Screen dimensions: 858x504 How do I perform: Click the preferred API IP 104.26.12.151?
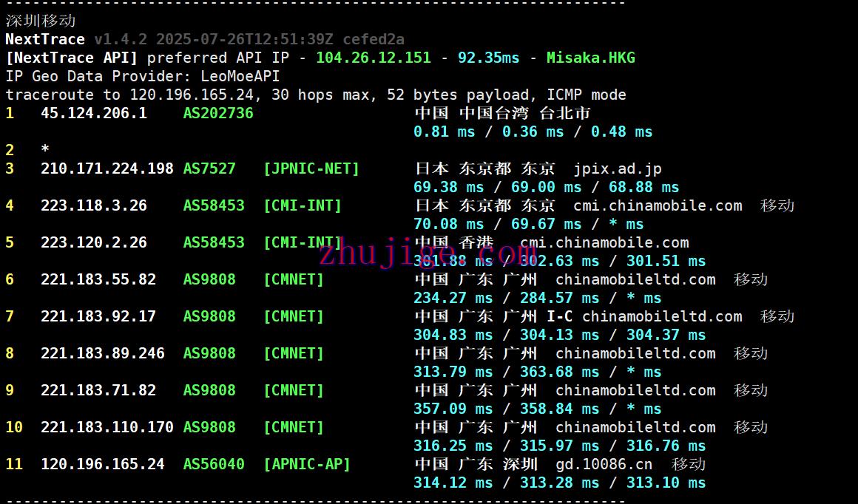tap(374, 58)
